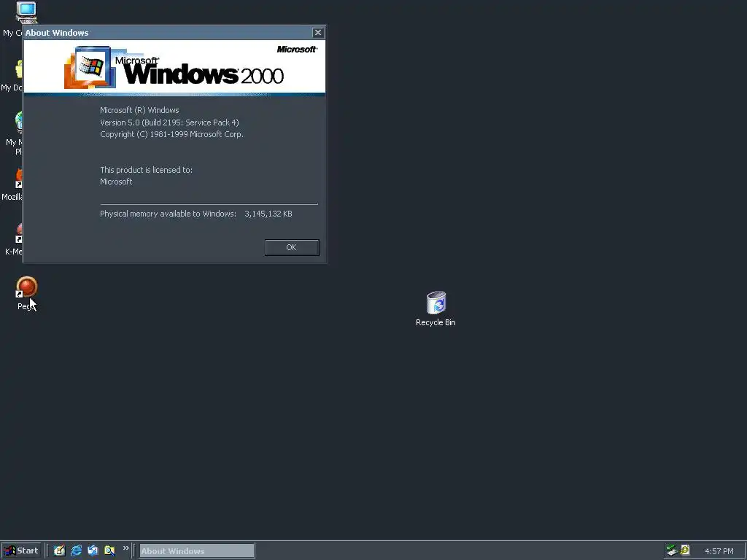Viewport: 747px width, 560px height.
Task: Launch Outlook Express from quick launch
Action: 93,551
